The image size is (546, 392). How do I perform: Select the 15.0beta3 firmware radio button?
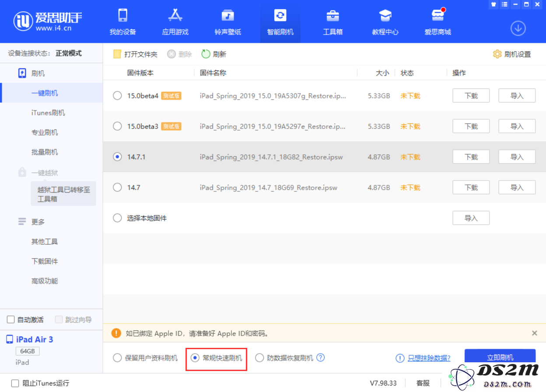point(117,126)
